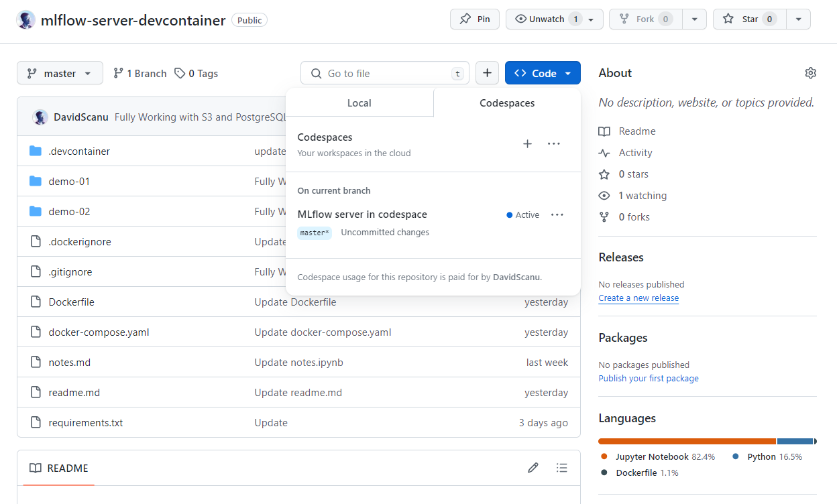The height and width of the screenshot is (504, 837).
Task: Open the .dockerignore file
Action: click(80, 241)
